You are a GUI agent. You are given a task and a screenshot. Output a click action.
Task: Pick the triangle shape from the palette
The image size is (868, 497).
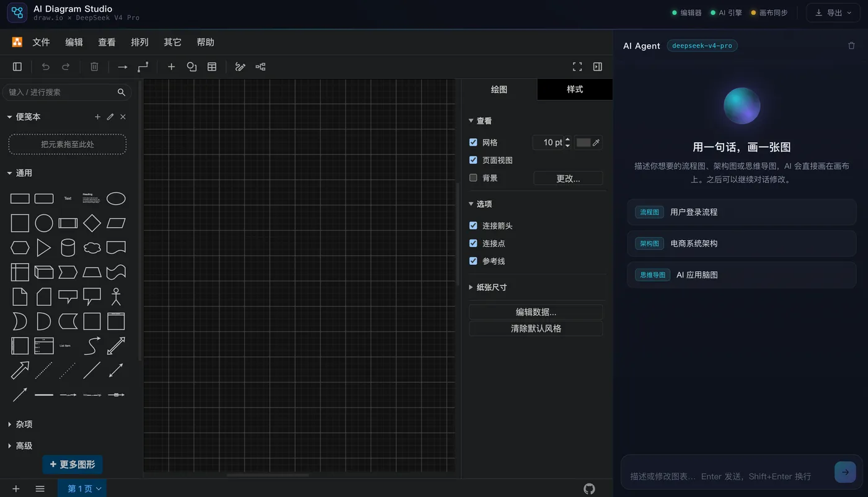pos(43,248)
